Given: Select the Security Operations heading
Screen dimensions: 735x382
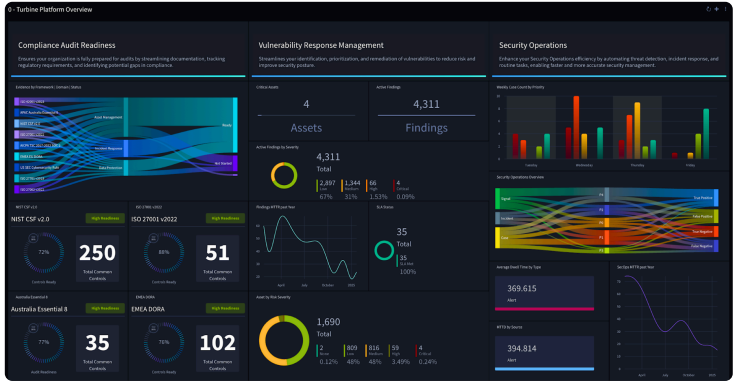Looking at the screenshot, I should pyautogui.click(x=533, y=45).
